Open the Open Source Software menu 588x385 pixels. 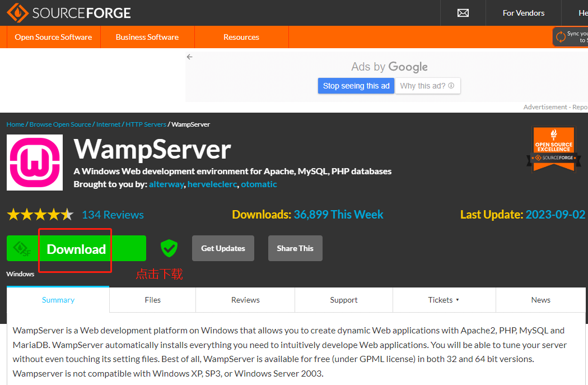[53, 37]
